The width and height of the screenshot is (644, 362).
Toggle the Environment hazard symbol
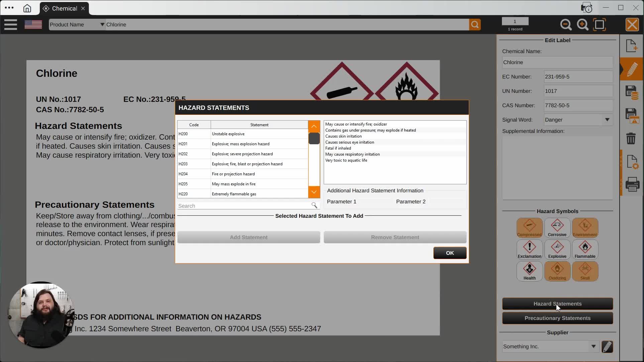click(x=585, y=228)
